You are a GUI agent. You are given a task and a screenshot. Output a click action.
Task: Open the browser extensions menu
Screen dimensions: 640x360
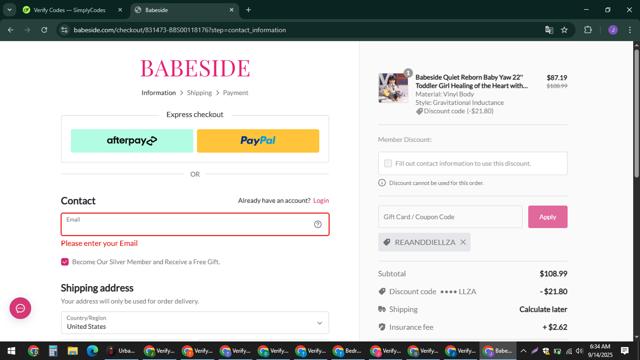(x=588, y=30)
